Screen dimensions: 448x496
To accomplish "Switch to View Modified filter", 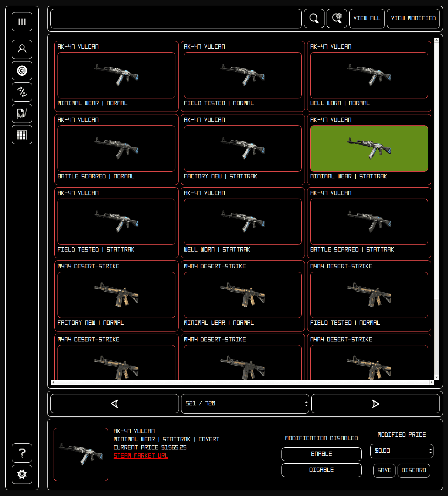I will (413, 18).
